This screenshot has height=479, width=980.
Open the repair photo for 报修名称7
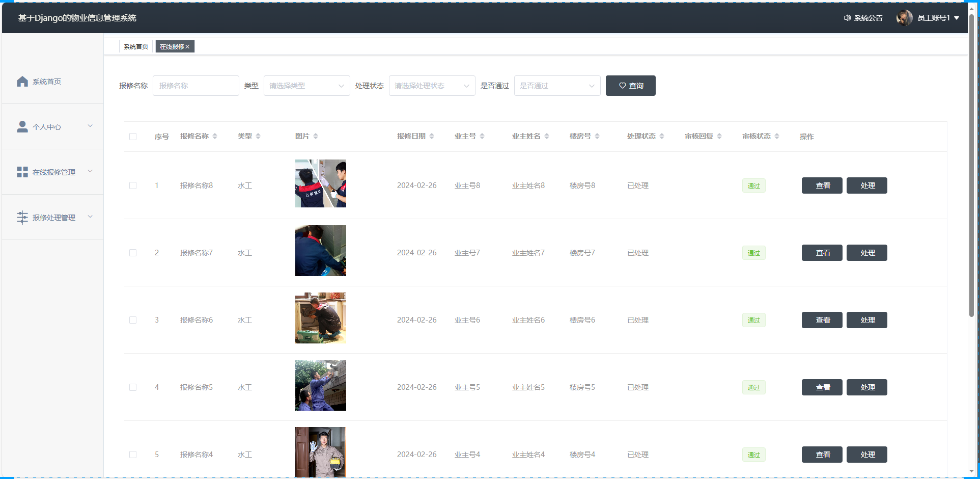pos(321,251)
